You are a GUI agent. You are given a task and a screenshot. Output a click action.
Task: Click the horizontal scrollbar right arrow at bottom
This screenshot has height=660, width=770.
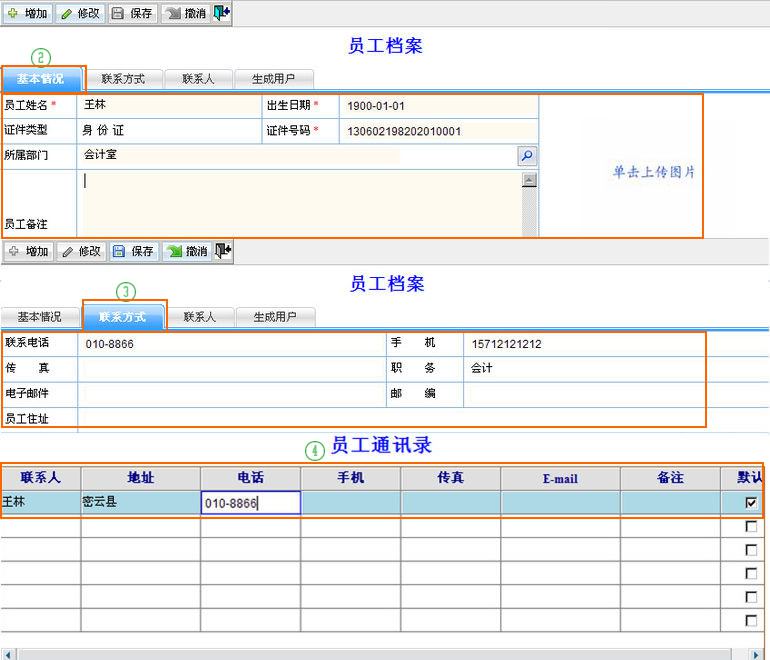click(x=761, y=654)
